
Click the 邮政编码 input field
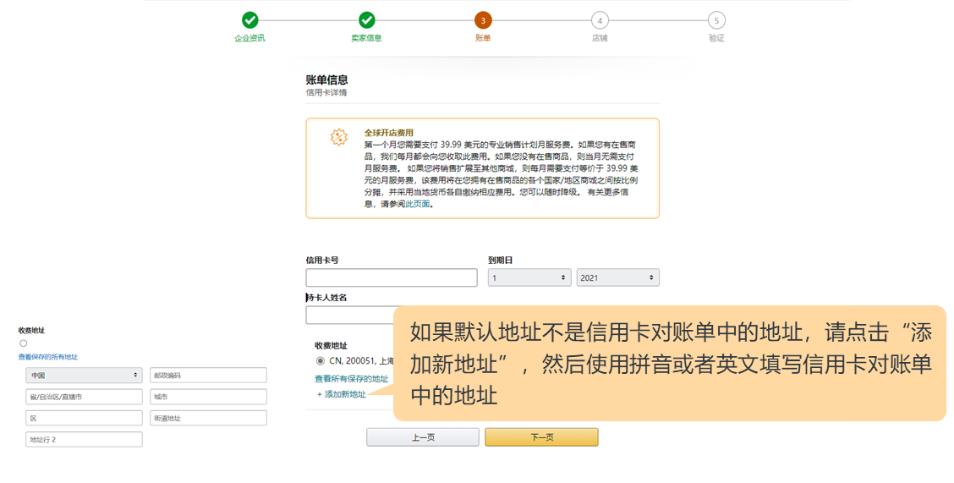(x=208, y=375)
